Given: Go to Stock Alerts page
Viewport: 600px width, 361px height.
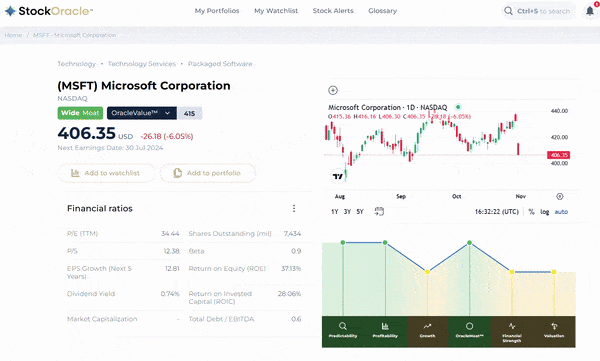Looking at the screenshot, I should (333, 11).
